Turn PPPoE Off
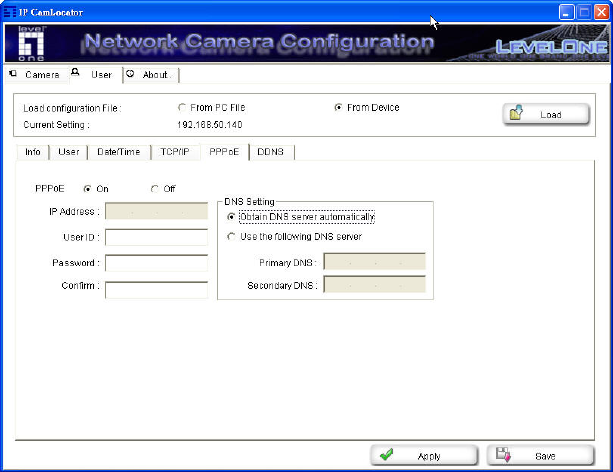 click(x=154, y=188)
